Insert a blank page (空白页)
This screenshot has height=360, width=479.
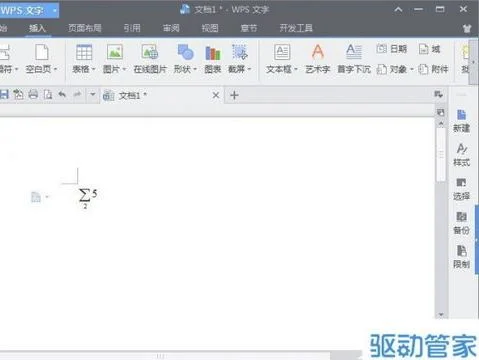pyautogui.click(x=42, y=59)
